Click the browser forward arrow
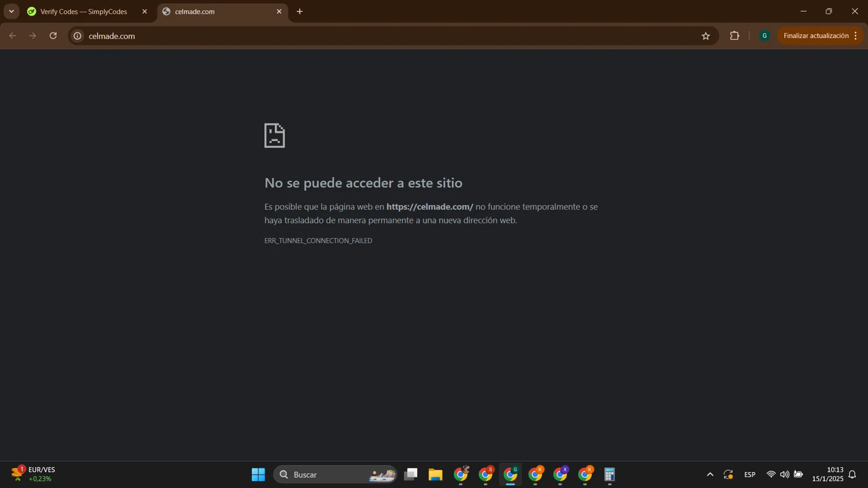The width and height of the screenshot is (868, 488). pos(33,36)
